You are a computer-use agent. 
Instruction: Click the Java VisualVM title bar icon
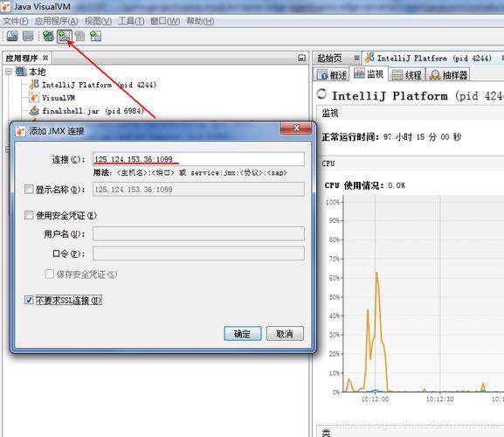pos(6,6)
